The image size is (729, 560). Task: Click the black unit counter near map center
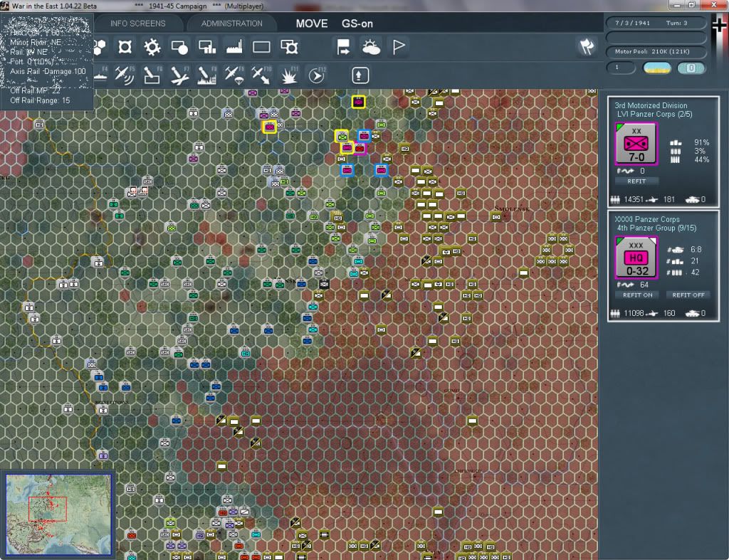click(325, 285)
